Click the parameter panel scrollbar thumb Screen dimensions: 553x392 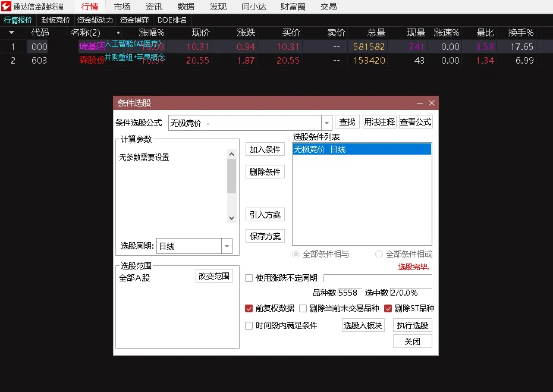point(231,176)
